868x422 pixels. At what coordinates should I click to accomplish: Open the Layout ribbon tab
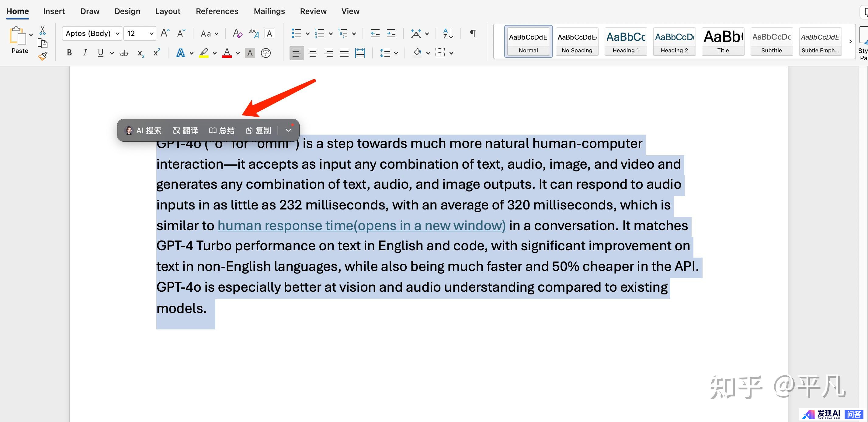click(x=168, y=11)
